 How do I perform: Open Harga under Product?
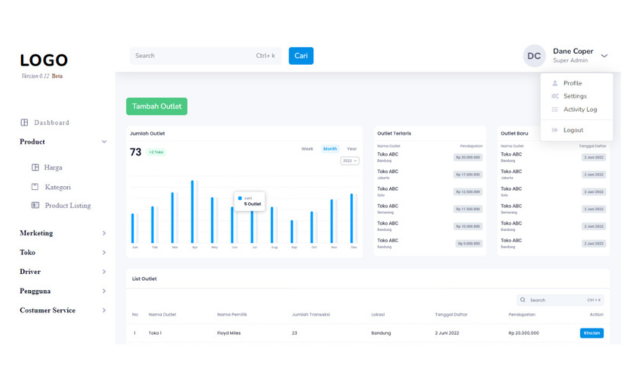[53, 167]
